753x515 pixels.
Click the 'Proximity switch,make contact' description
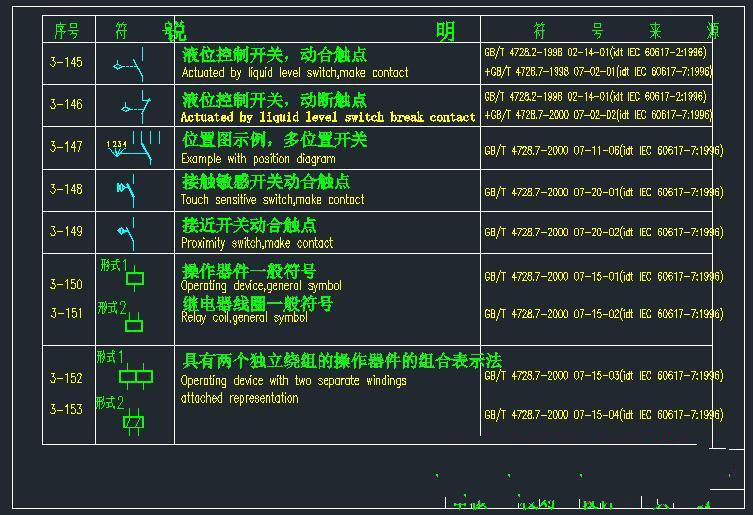coord(257,243)
